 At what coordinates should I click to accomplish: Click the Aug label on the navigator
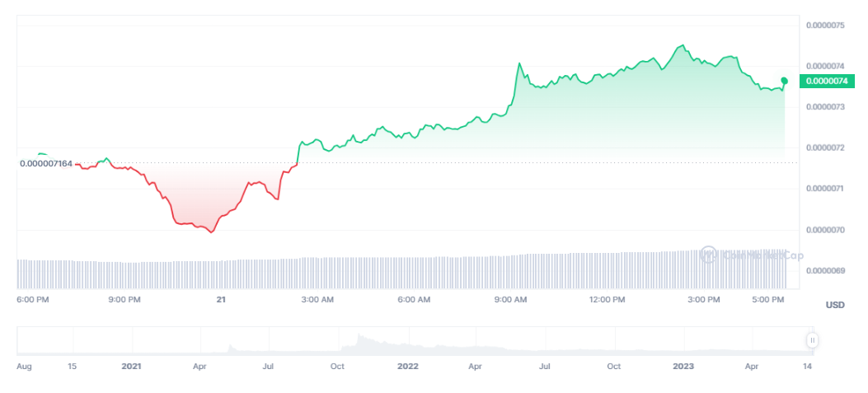click(25, 365)
